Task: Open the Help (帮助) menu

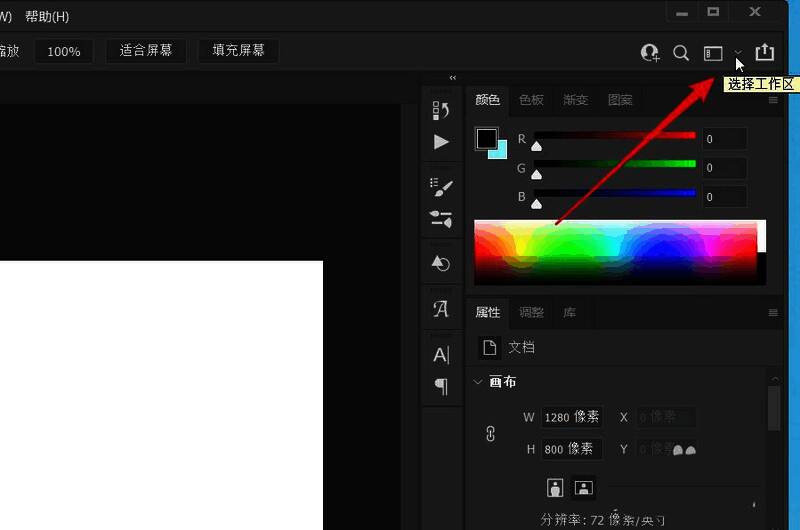Action: (x=47, y=16)
